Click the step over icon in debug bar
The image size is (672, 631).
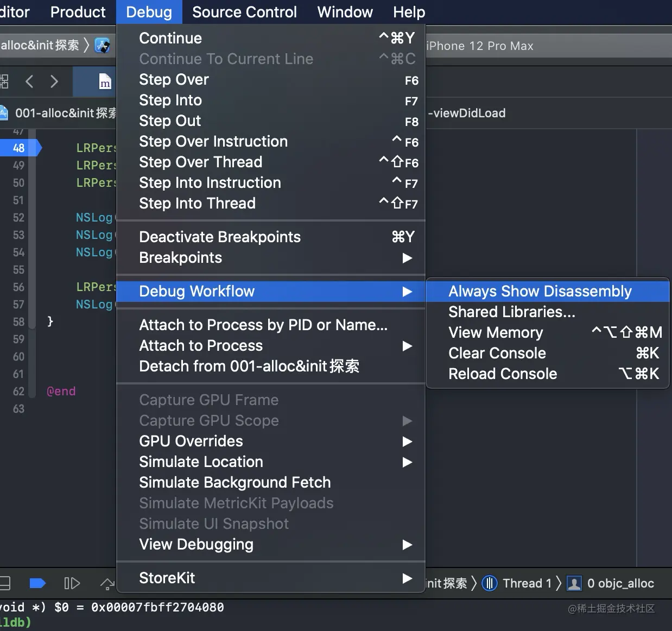coord(107,583)
